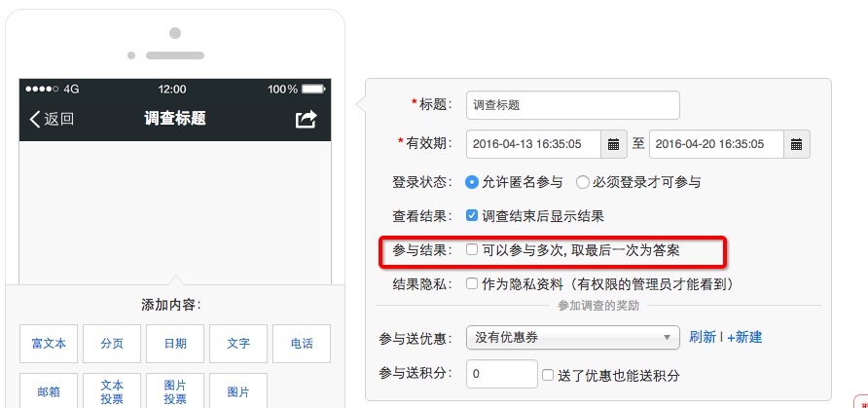Uncheck 调查结束后显示结果 checkbox
This screenshot has width=868, height=408.
pyautogui.click(x=472, y=215)
